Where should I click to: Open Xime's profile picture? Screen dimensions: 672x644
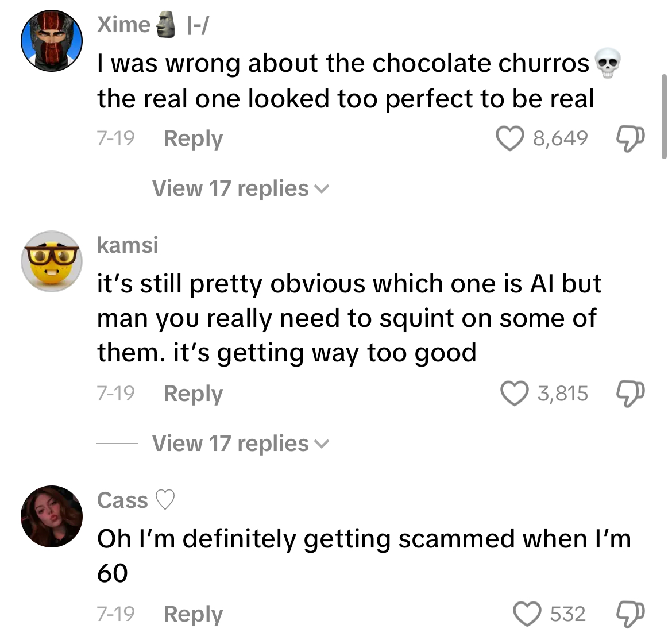point(52,40)
